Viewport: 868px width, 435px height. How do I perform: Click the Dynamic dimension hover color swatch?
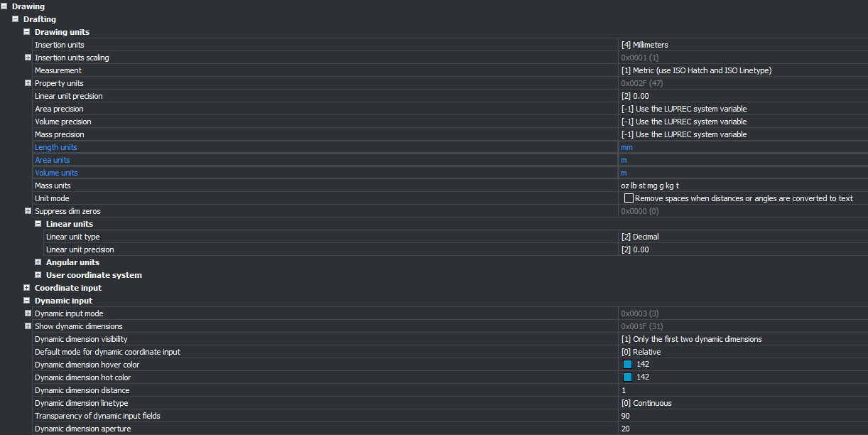[627, 365]
